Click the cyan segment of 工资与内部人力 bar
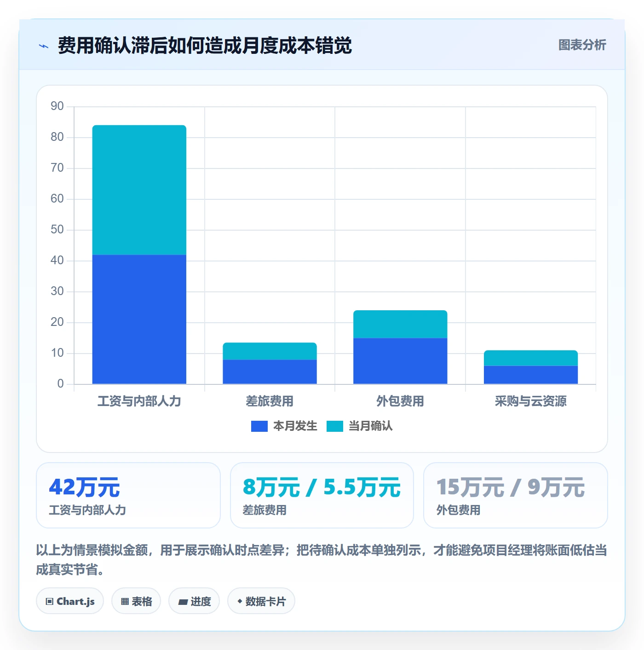This screenshot has height=650, width=644. [139, 190]
